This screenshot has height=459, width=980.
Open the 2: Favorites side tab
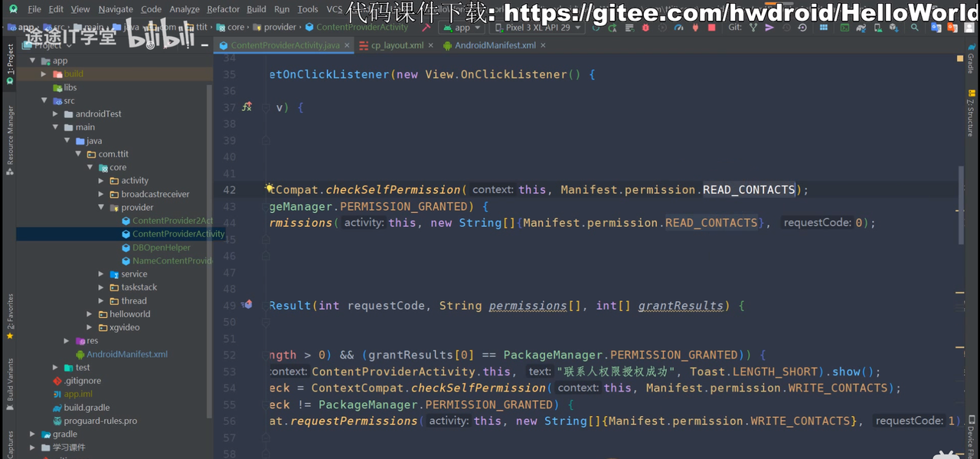click(x=10, y=316)
